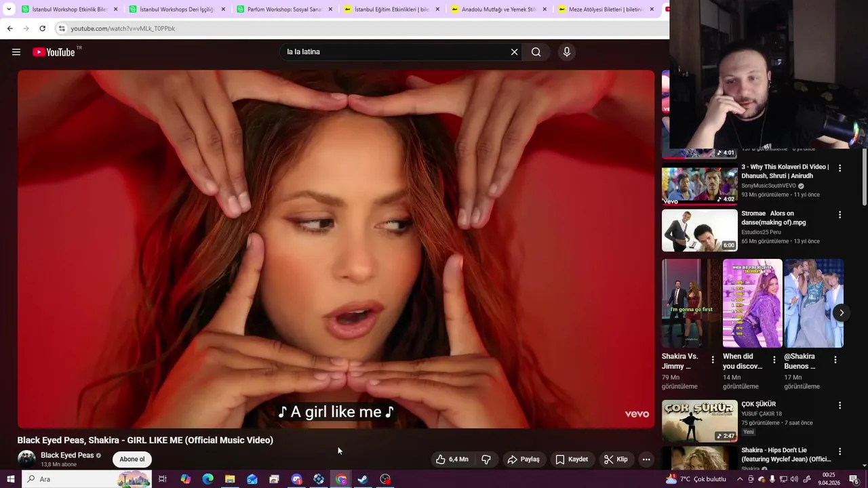Open Stromae Alors on danse title
868x488 pixels.
pos(774,218)
